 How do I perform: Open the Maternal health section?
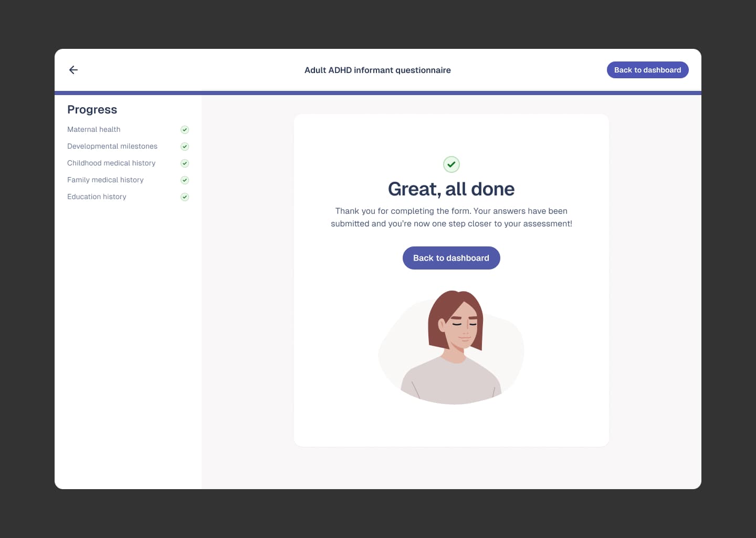click(94, 129)
